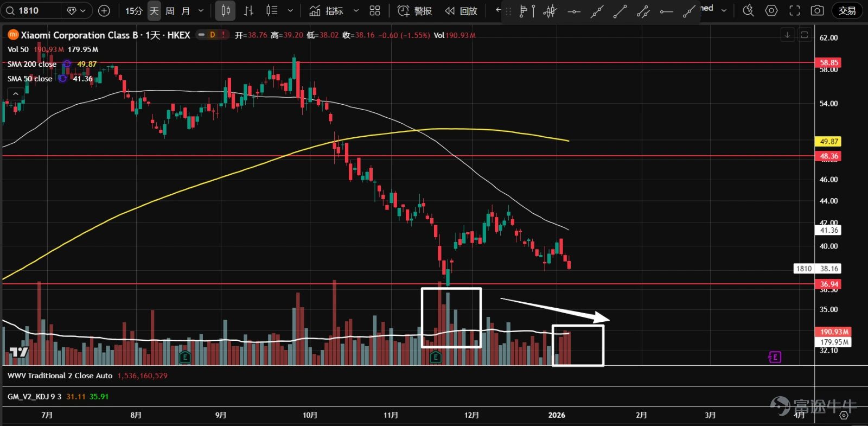Create an alert with 警报
Image resolution: width=868 pixels, height=426 pixels.
414,11
